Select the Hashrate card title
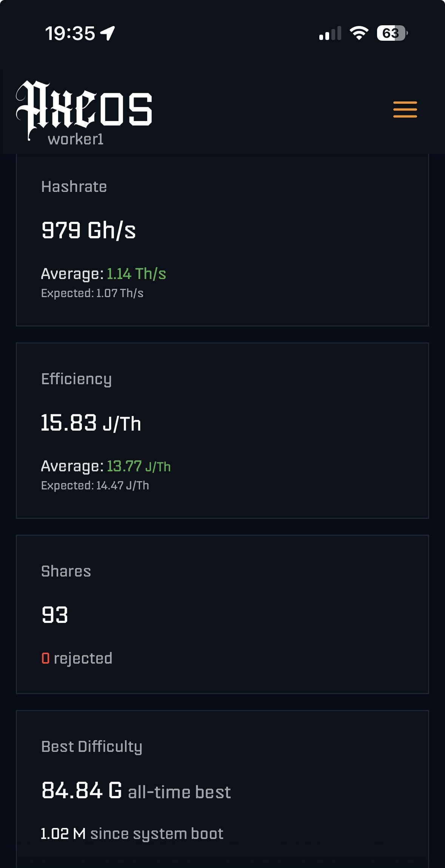 74,187
